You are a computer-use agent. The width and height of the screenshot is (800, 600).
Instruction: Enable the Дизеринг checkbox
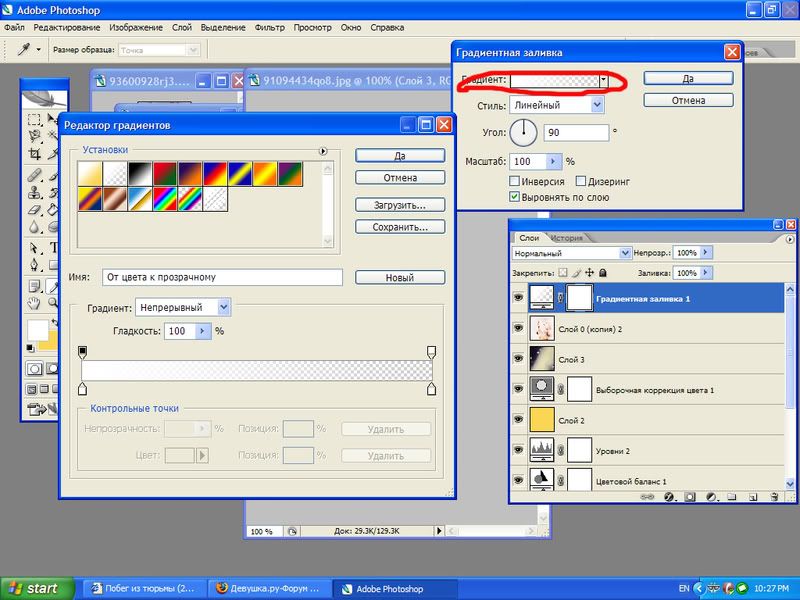pos(580,181)
